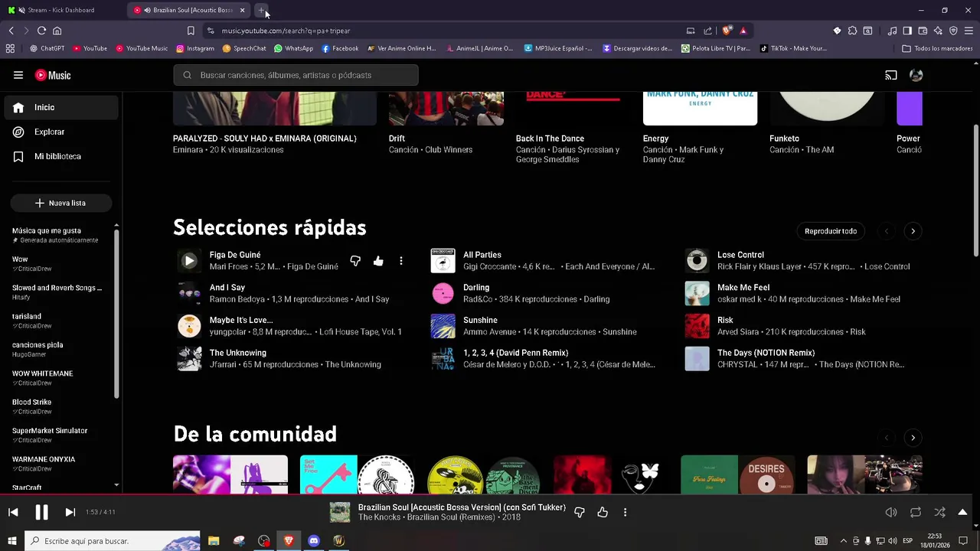Play Figa De Guiné track thumbnail
980x551 pixels.
[x=189, y=261]
